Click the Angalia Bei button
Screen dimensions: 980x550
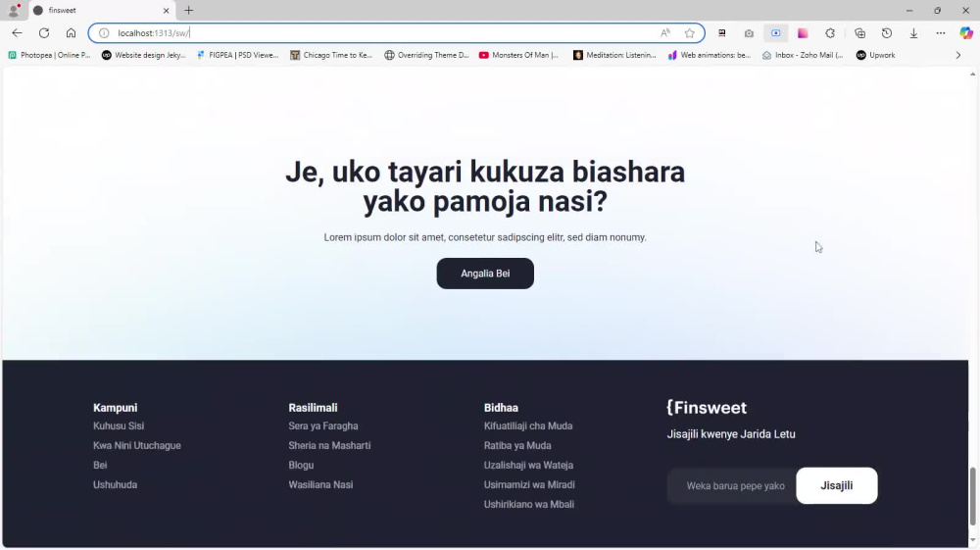tap(485, 274)
